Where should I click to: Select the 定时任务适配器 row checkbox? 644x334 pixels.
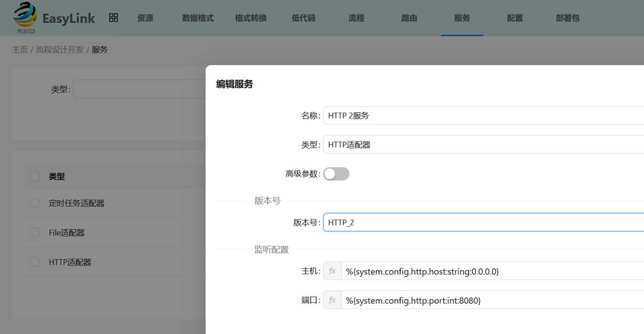click(35, 203)
